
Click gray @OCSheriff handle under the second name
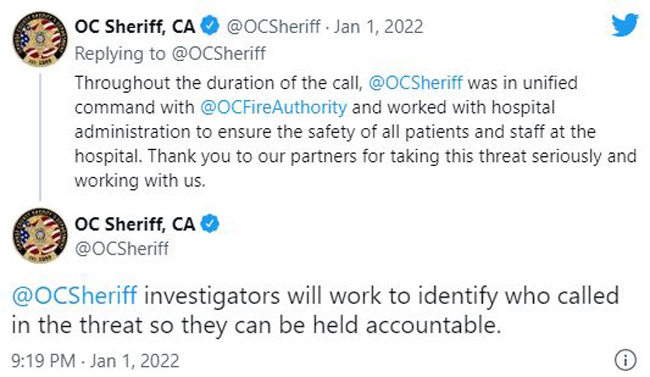point(121,248)
